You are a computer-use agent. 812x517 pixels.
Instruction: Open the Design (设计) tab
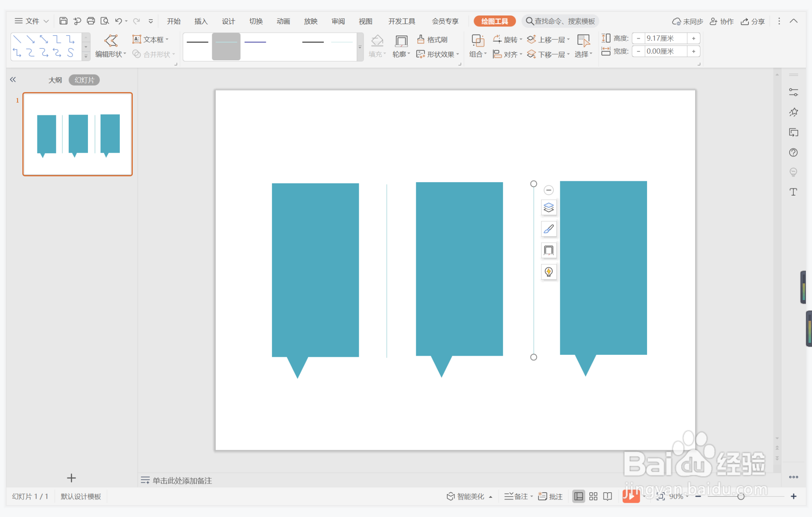coord(228,21)
